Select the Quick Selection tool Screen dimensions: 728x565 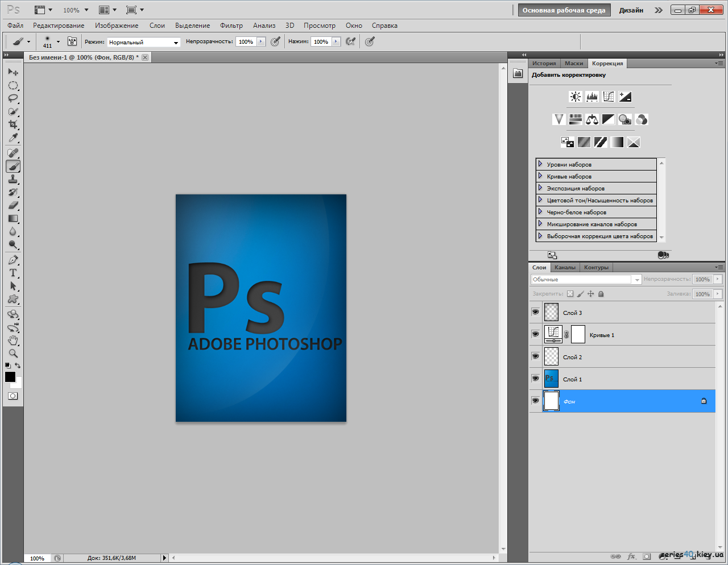pyautogui.click(x=13, y=111)
